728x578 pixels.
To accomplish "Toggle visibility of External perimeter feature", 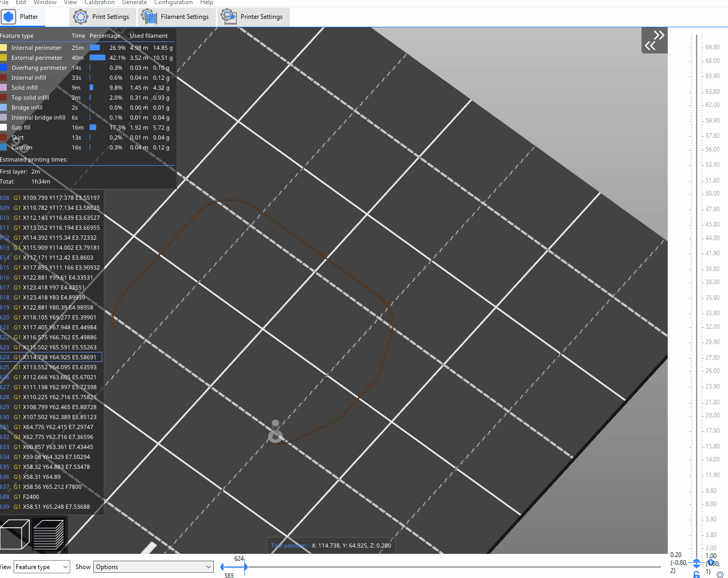I will 5,58.
